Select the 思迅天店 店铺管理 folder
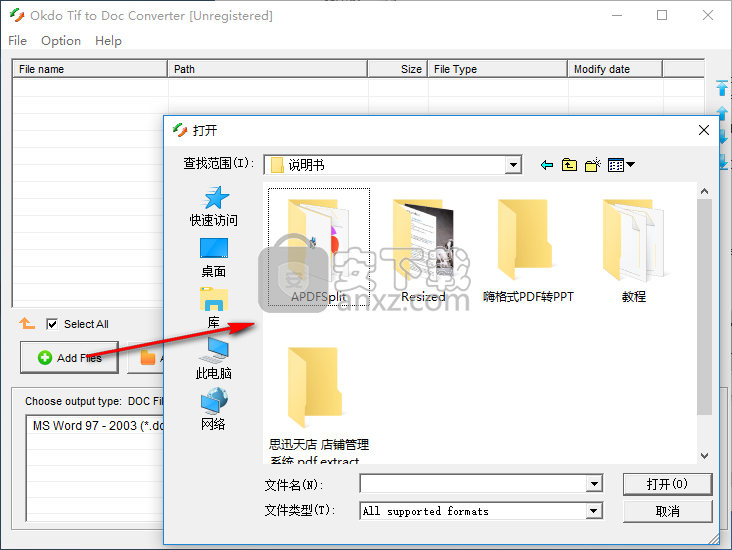732x550 pixels. 319,404
